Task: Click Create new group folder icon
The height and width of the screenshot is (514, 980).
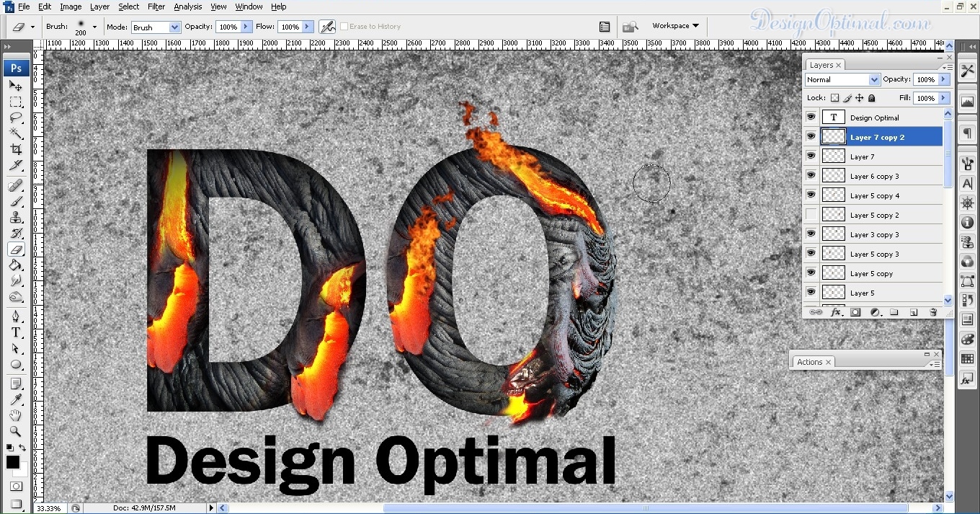Action: click(x=894, y=312)
